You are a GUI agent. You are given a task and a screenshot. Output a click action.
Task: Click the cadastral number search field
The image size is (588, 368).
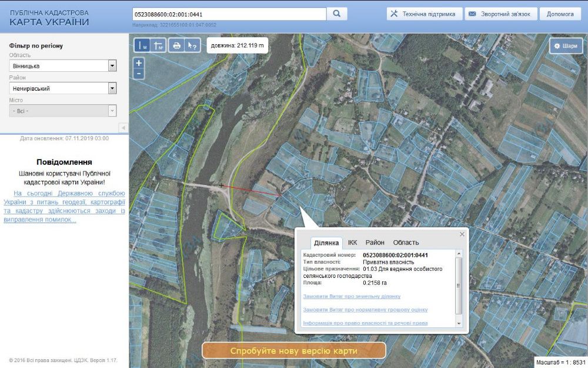[229, 14]
